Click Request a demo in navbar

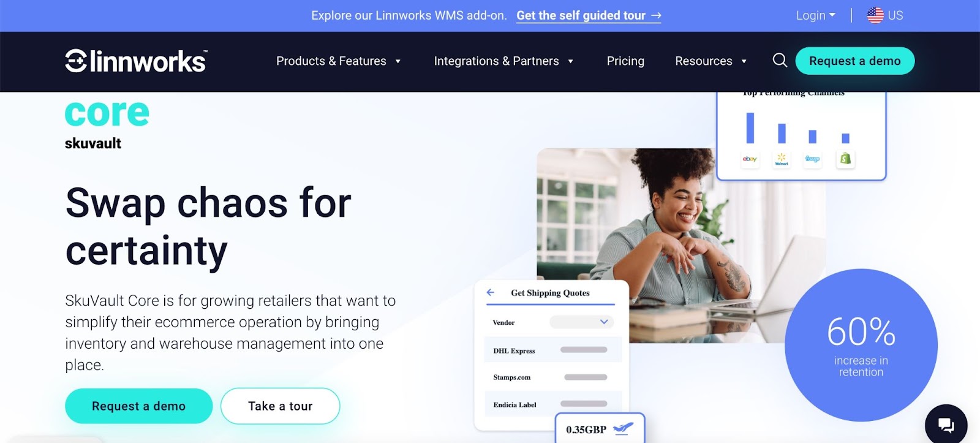point(855,61)
